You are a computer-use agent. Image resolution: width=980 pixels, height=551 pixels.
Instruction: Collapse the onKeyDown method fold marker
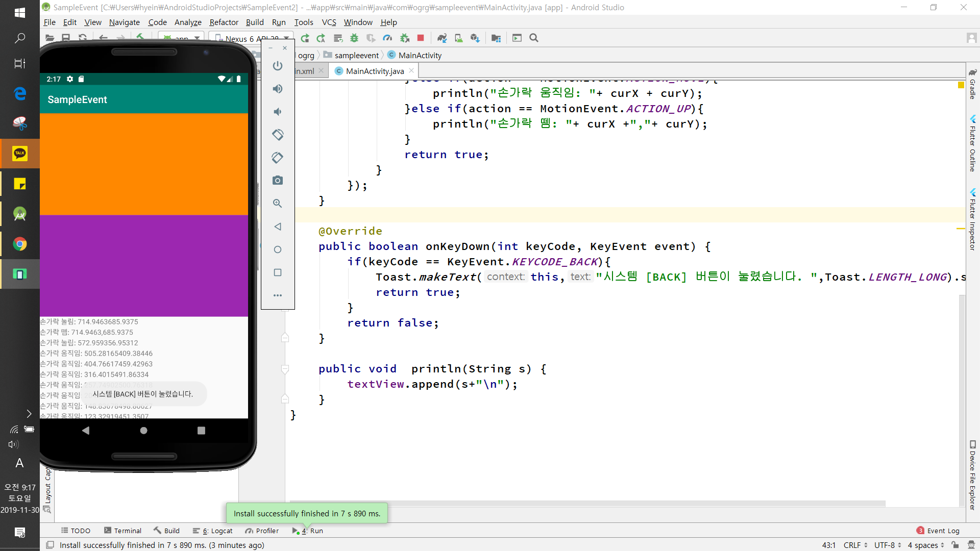285,338
